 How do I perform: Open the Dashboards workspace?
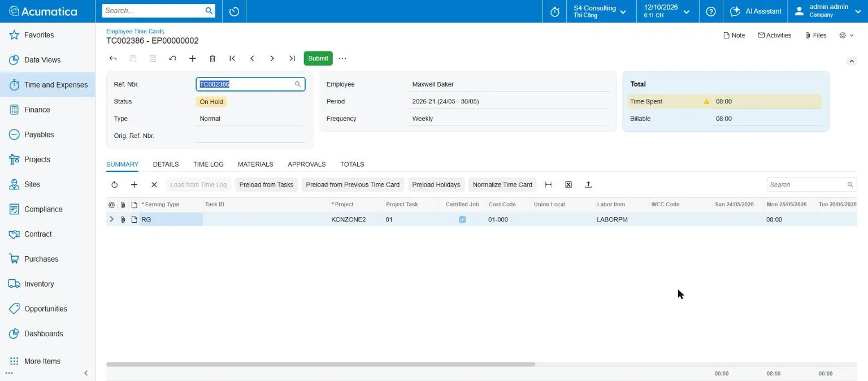pos(47,334)
